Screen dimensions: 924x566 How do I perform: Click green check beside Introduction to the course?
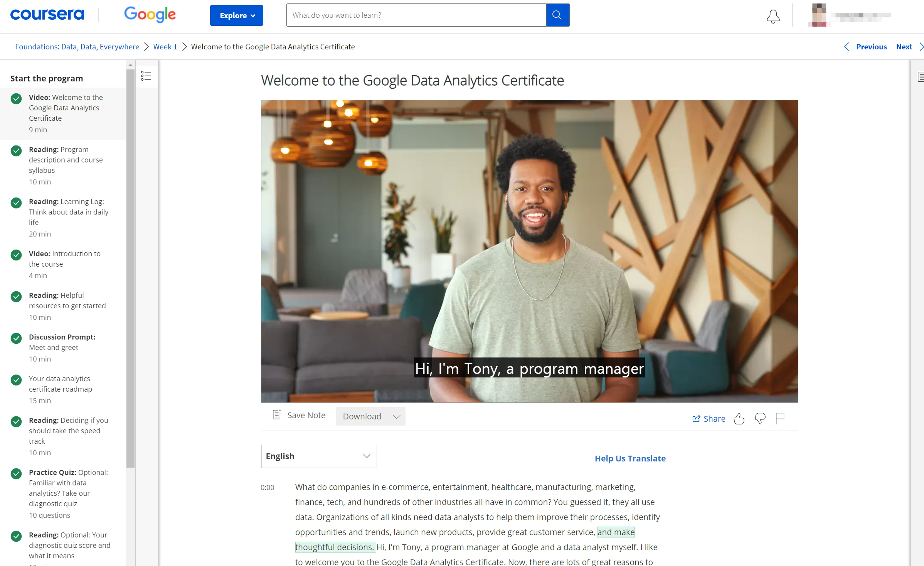pos(16,255)
